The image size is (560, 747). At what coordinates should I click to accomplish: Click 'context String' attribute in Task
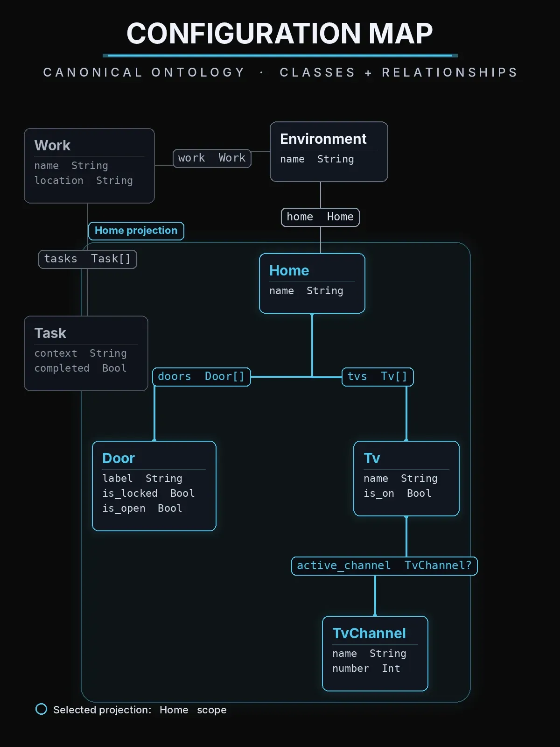coord(80,353)
